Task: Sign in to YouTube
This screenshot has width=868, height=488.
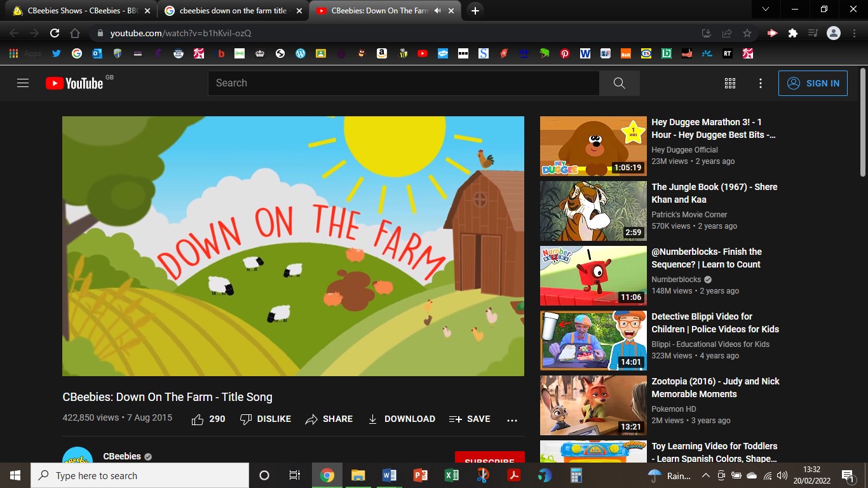Action: pos(813,83)
